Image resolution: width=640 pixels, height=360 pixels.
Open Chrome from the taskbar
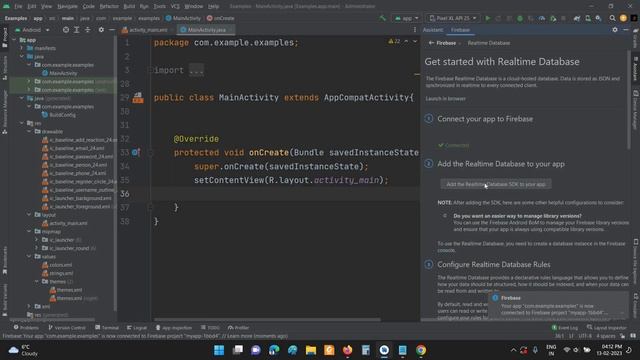tap(421, 350)
